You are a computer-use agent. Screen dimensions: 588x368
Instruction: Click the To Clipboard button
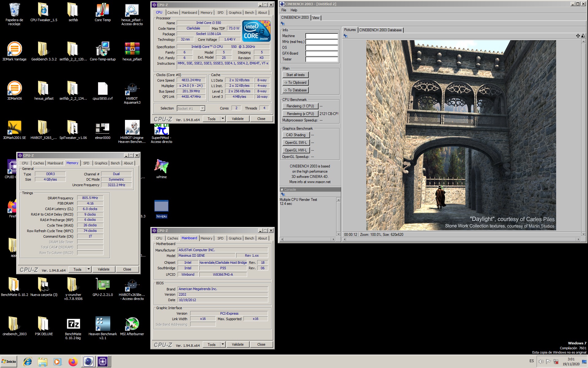coord(295,82)
